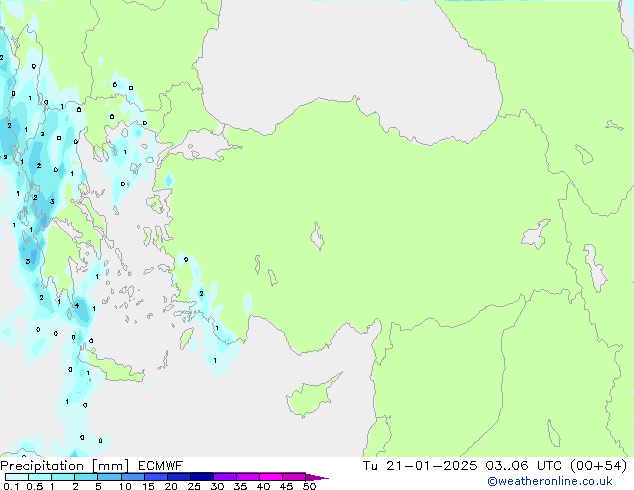Select the 45–50 mm legend swatch
634x490 pixels.
294,477
